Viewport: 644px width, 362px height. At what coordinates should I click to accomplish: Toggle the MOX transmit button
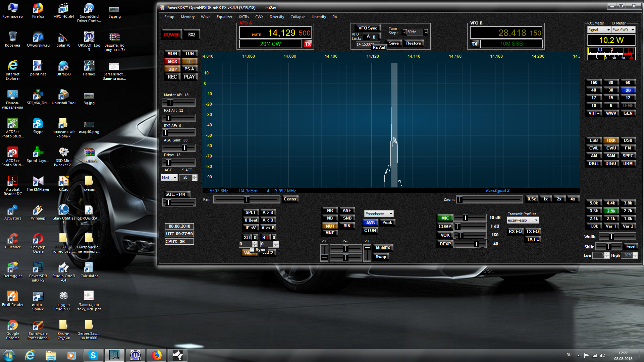tap(172, 61)
